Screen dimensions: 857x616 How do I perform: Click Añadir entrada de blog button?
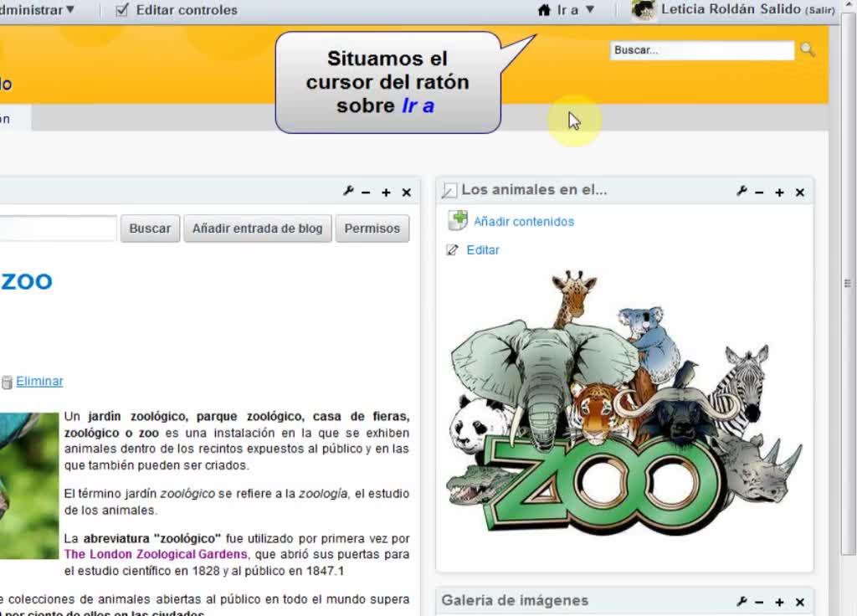click(258, 228)
